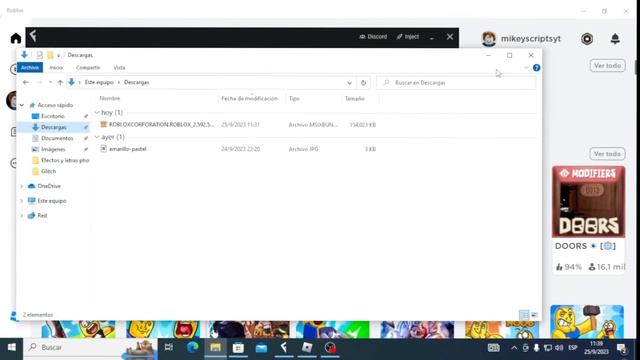This screenshot has height=360, width=640.
Task: Open the Mail taskbar icon
Action: [261, 347]
